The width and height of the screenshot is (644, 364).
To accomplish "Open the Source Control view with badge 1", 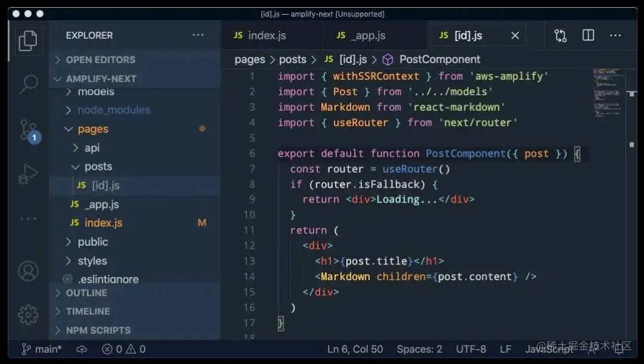I will (30, 131).
